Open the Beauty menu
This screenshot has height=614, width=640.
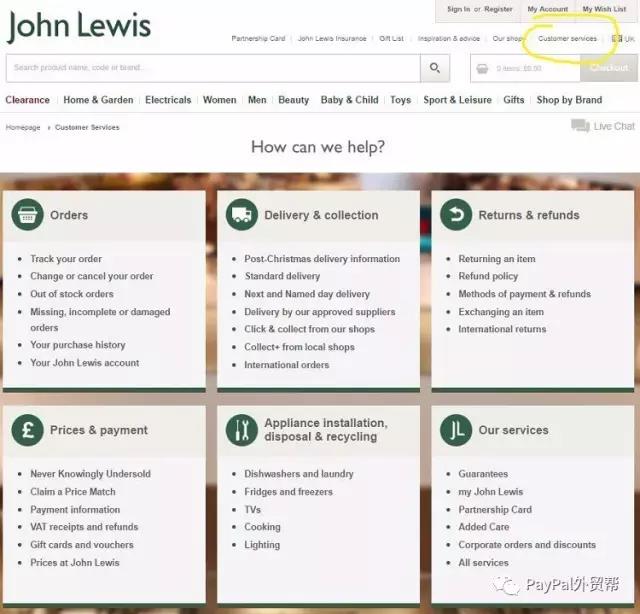(293, 100)
